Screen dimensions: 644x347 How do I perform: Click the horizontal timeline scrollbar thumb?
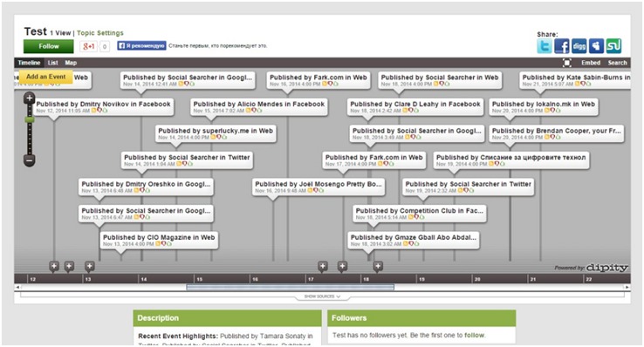pos(291,287)
